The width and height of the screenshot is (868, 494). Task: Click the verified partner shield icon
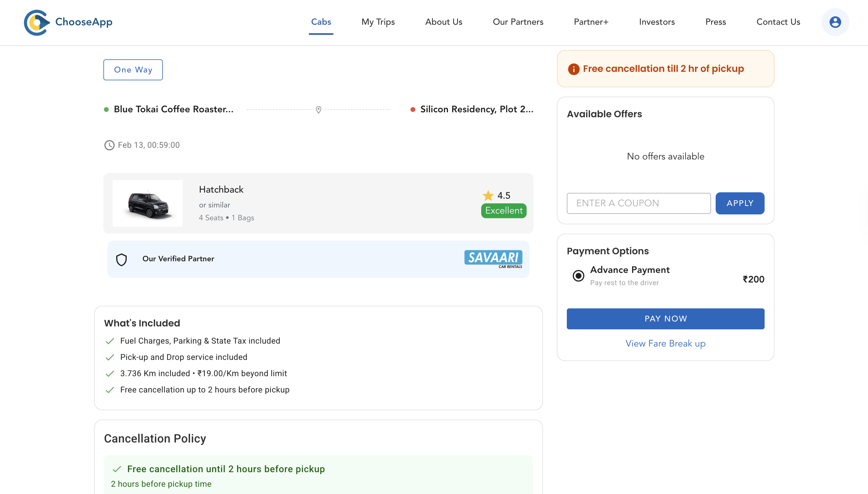121,259
